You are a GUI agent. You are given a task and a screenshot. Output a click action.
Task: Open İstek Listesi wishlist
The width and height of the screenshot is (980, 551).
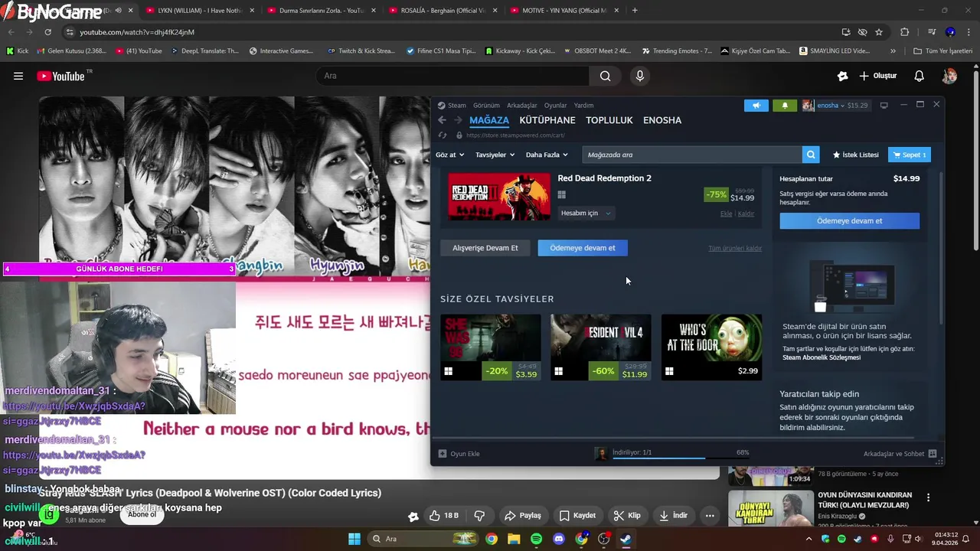coord(856,155)
